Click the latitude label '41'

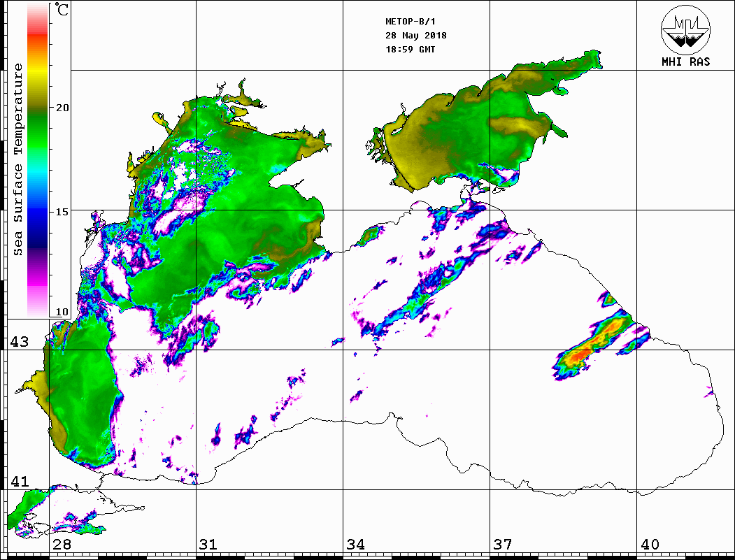tap(20, 482)
